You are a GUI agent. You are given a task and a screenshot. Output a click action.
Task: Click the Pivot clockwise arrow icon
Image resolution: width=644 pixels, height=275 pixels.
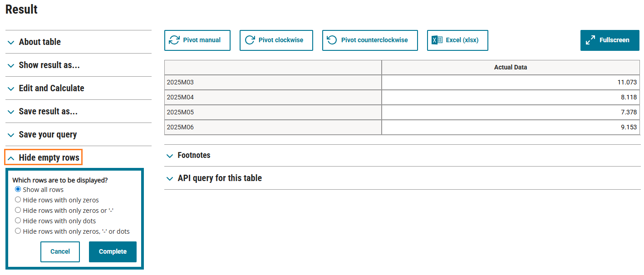(x=250, y=40)
